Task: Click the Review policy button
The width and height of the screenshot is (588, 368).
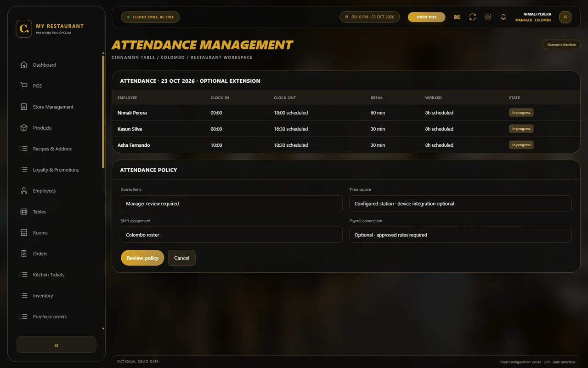Action: coord(142,258)
